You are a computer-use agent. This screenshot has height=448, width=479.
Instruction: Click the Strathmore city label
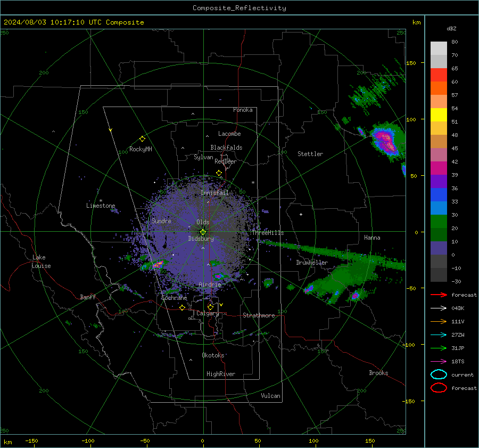click(x=259, y=315)
